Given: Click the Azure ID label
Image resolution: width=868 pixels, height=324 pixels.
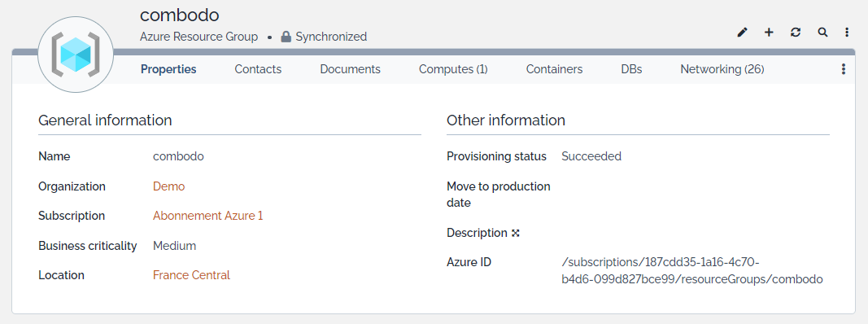Looking at the screenshot, I should [x=469, y=262].
